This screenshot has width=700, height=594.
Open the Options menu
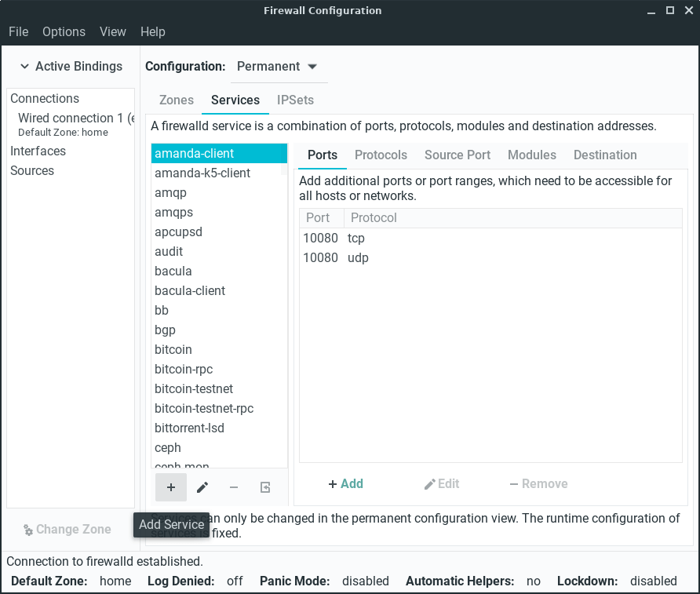click(x=64, y=32)
